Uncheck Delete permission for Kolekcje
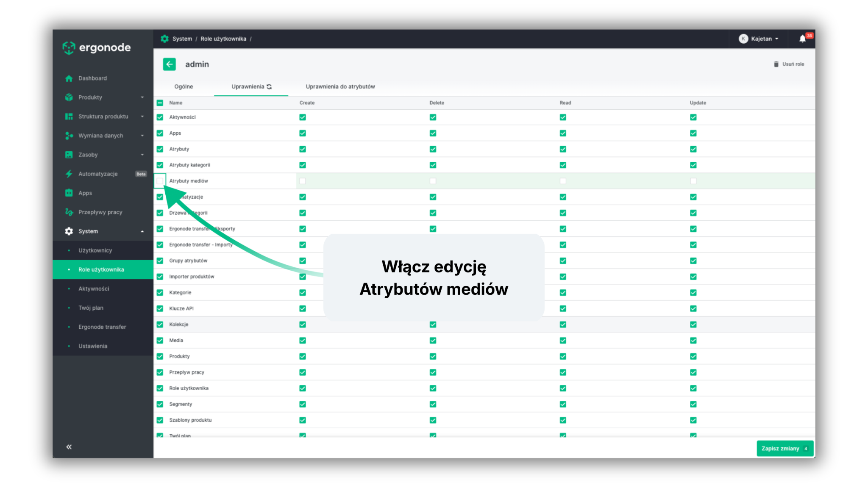This screenshot has width=868, height=488. pos(433,324)
